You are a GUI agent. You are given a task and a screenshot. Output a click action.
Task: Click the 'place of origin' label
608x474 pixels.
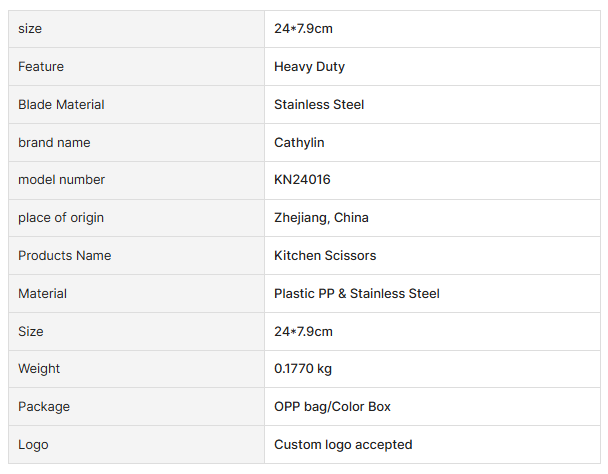click(x=61, y=218)
